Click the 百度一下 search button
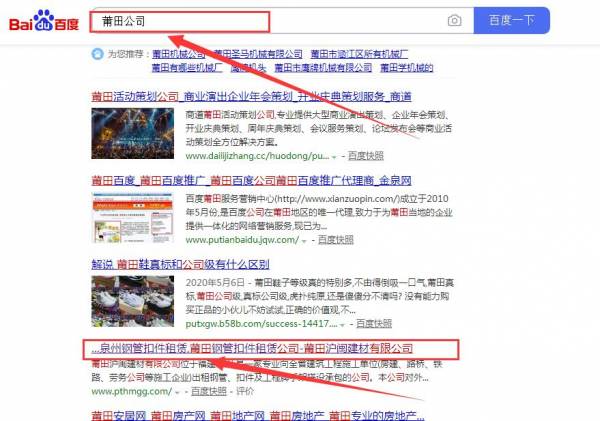The image size is (600, 421). [x=513, y=21]
